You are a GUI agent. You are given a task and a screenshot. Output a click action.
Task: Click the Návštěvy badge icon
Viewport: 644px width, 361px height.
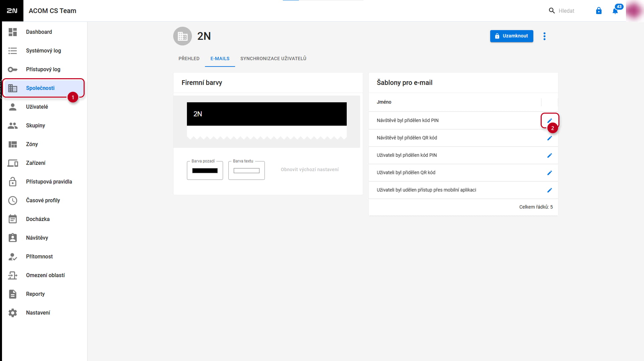click(13, 238)
